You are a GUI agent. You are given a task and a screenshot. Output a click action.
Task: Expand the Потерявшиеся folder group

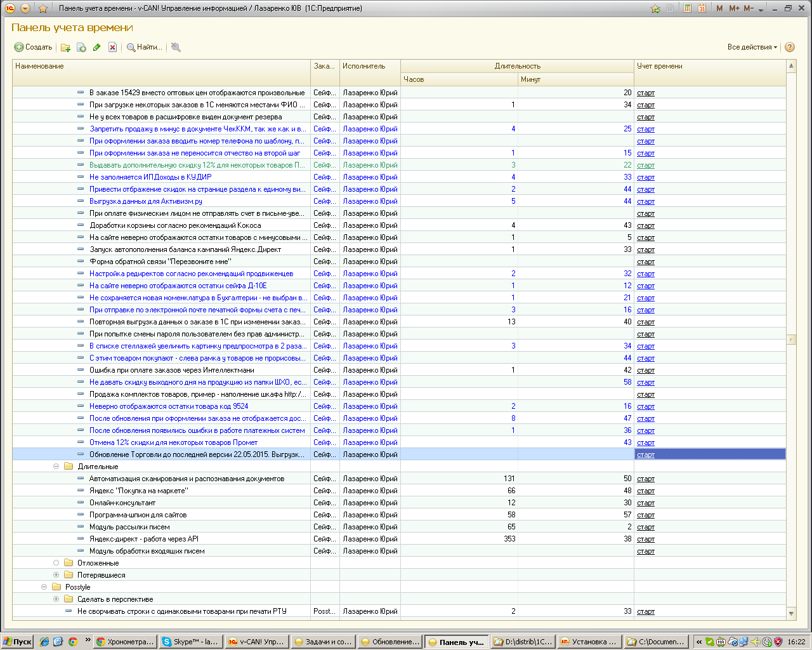click(x=56, y=575)
